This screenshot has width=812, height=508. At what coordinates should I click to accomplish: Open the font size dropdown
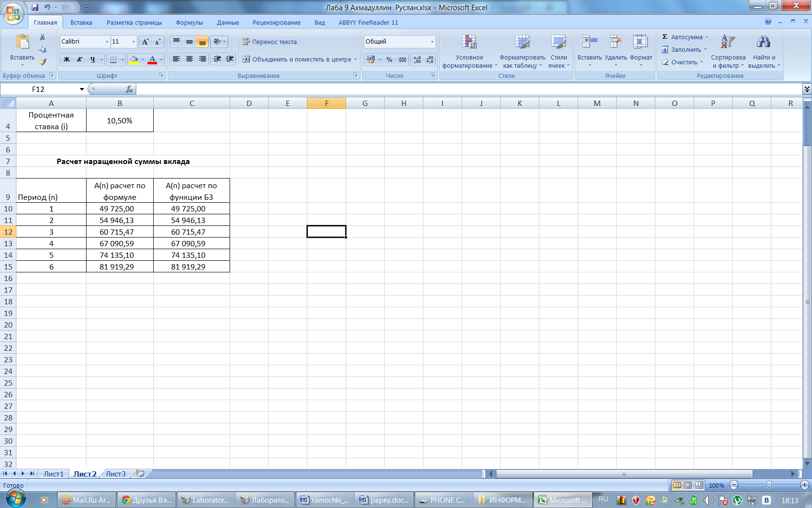[133, 42]
